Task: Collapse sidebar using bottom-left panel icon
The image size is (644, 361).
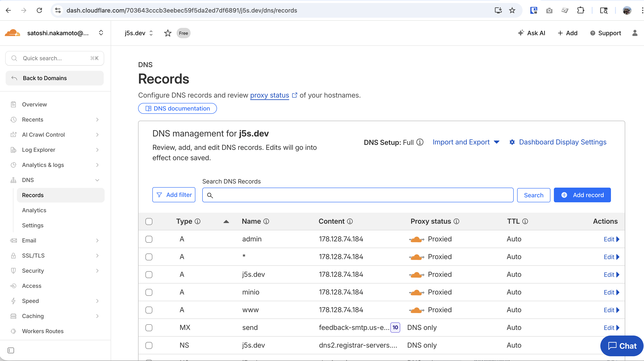Action: tap(11, 350)
